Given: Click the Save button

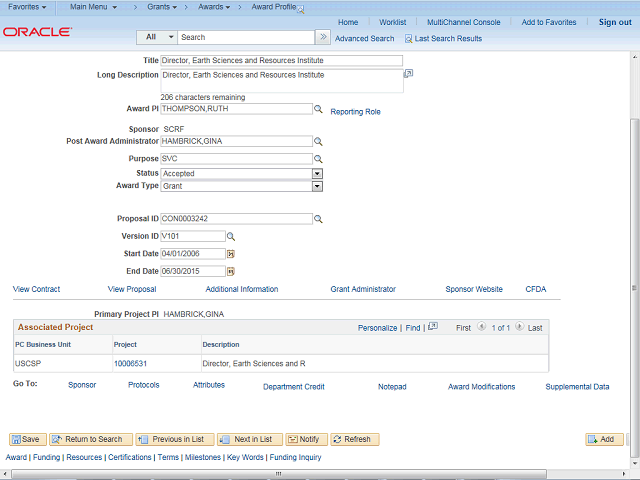Looking at the screenshot, I should (x=27, y=439).
